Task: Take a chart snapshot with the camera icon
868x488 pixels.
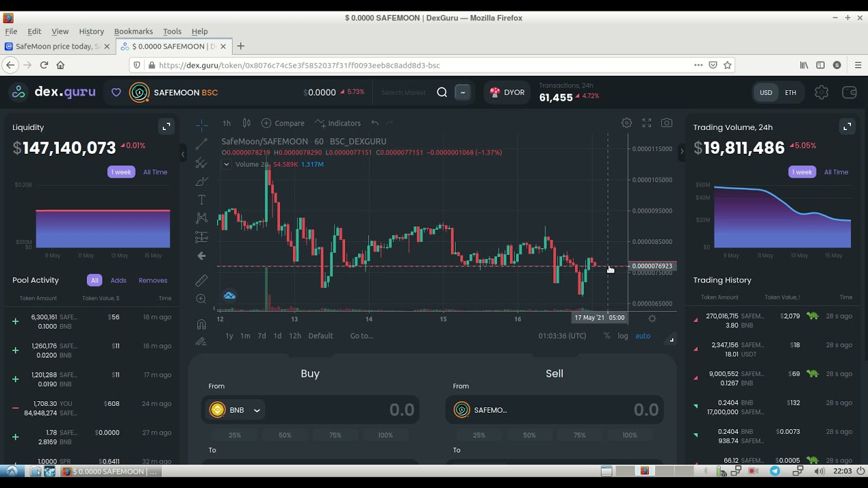Action: point(667,123)
